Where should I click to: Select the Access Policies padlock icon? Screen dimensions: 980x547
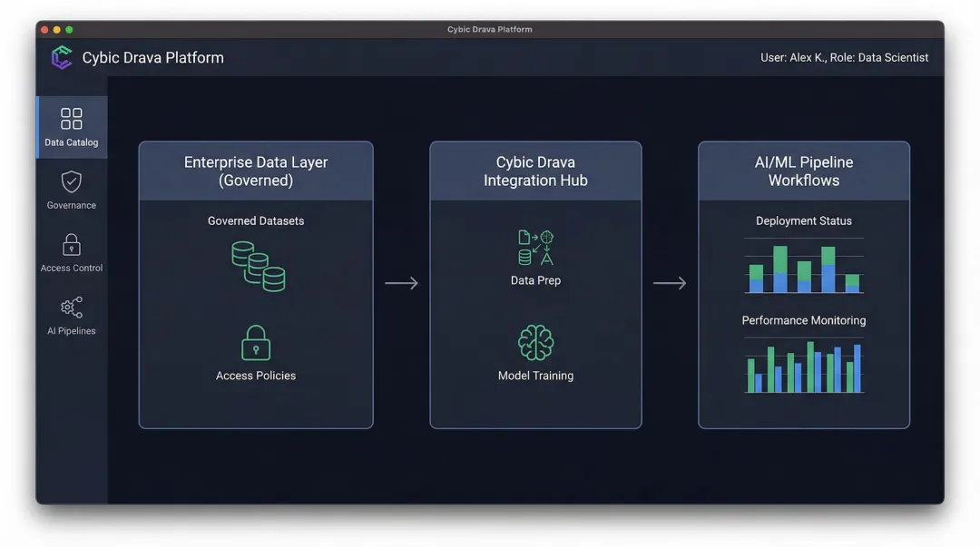[x=255, y=342]
